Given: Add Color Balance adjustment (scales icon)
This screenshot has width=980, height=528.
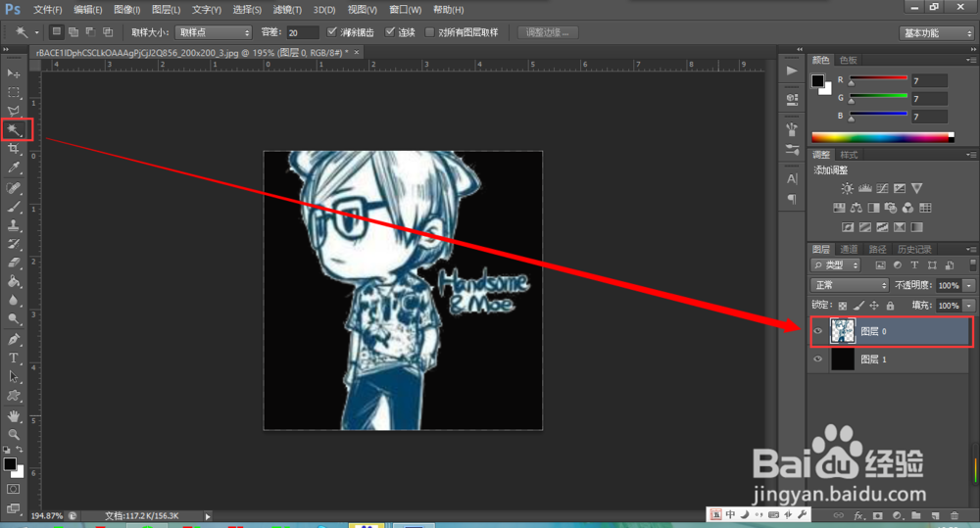Looking at the screenshot, I should (x=857, y=208).
